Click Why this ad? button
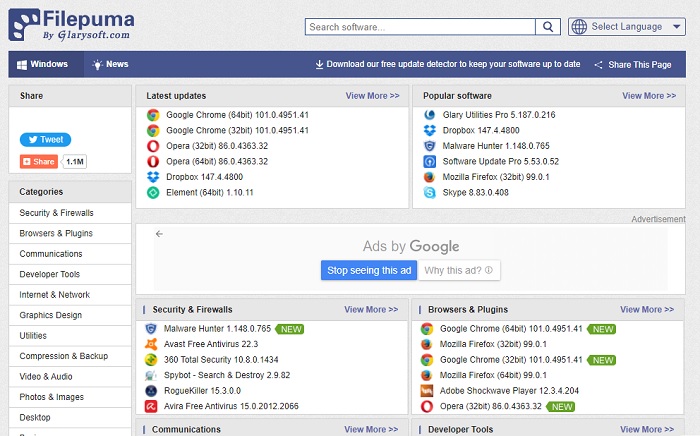The height and width of the screenshot is (436, 700). click(x=458, y=270)
